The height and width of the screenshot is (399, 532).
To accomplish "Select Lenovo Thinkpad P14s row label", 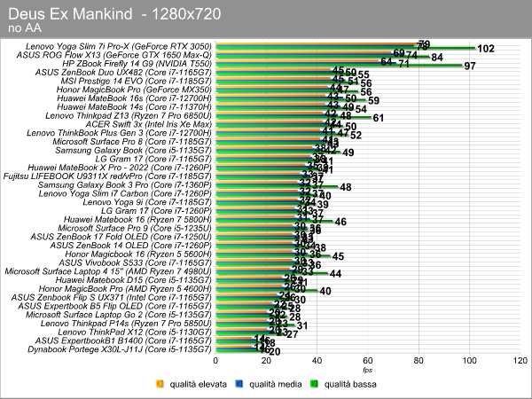I will (126, 324).
